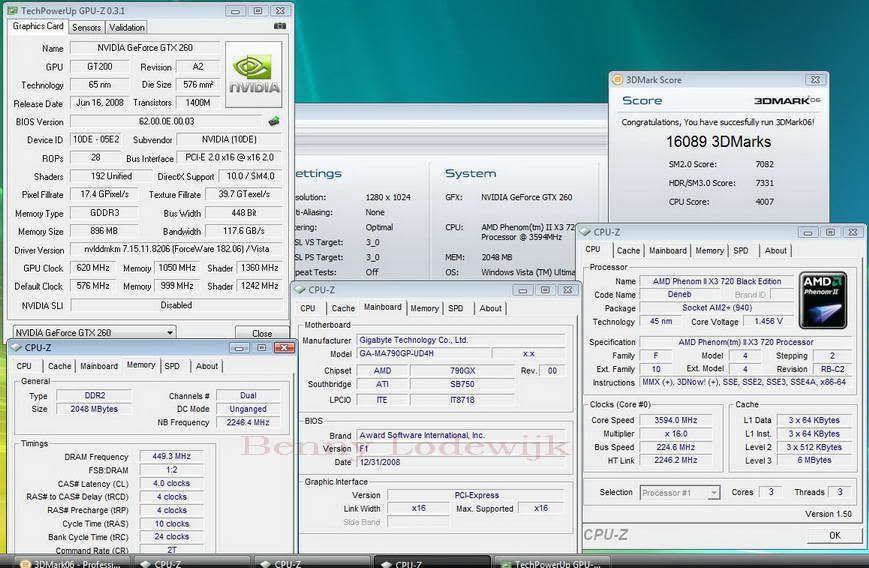Click the 16089 3DMarks score text
The image size is (869, 568).
[x=718, y=142]
